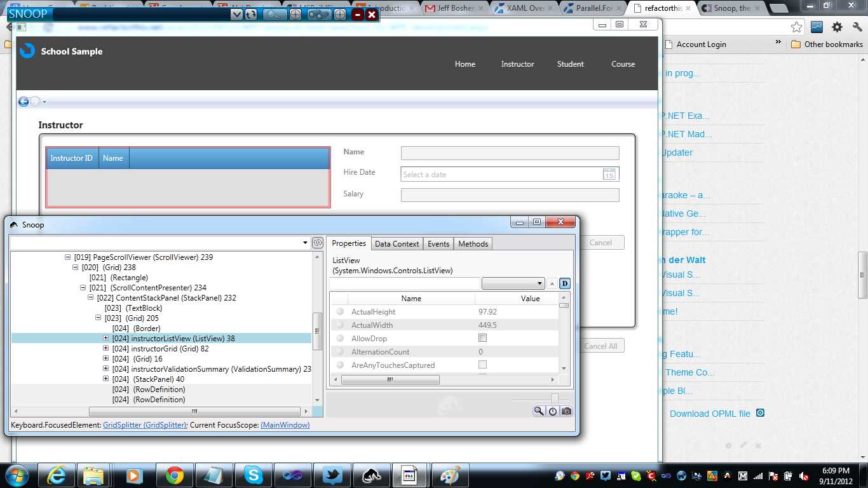Open the tree search box dropdown arrow
Screen dimensions: 868x488
(306, 243)
